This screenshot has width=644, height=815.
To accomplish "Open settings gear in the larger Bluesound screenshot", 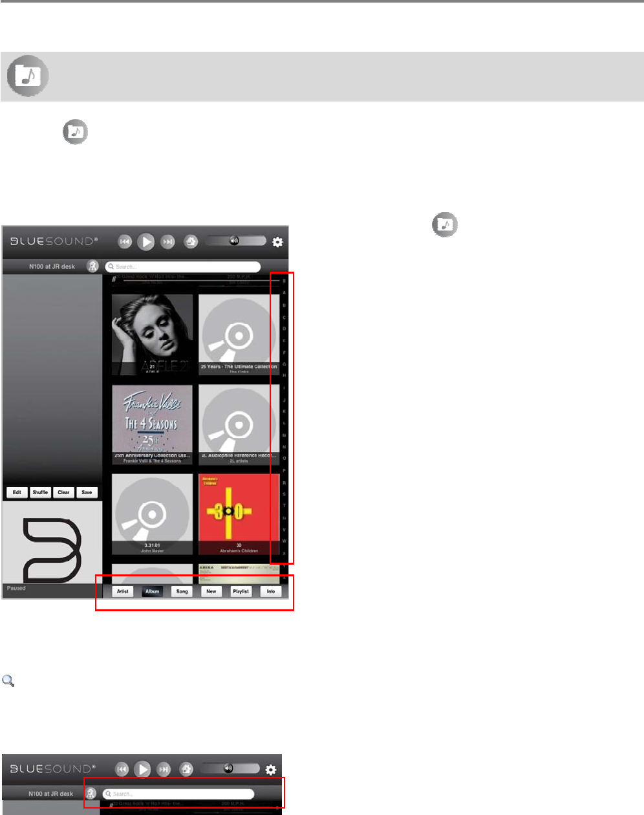I will pyautogui.click(x=277, y=242).
